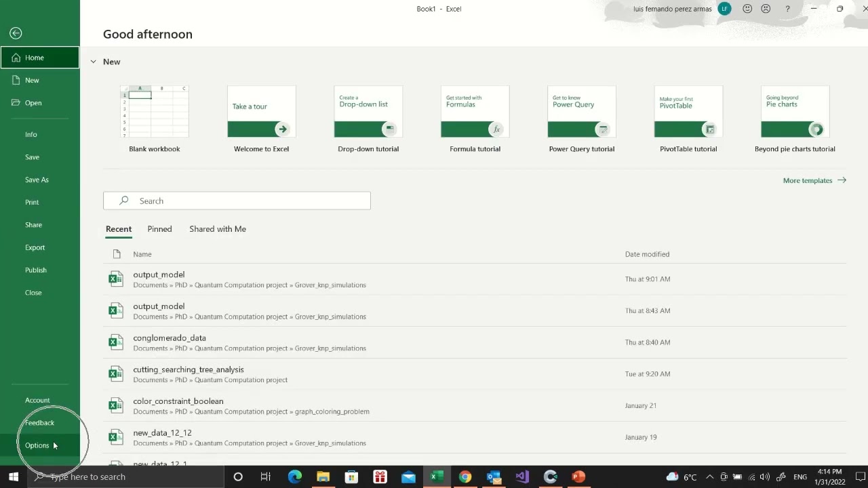Choose Save As from the sidebar
The width and height of the screenshot is (868, 488).
(x=40, y=180)
